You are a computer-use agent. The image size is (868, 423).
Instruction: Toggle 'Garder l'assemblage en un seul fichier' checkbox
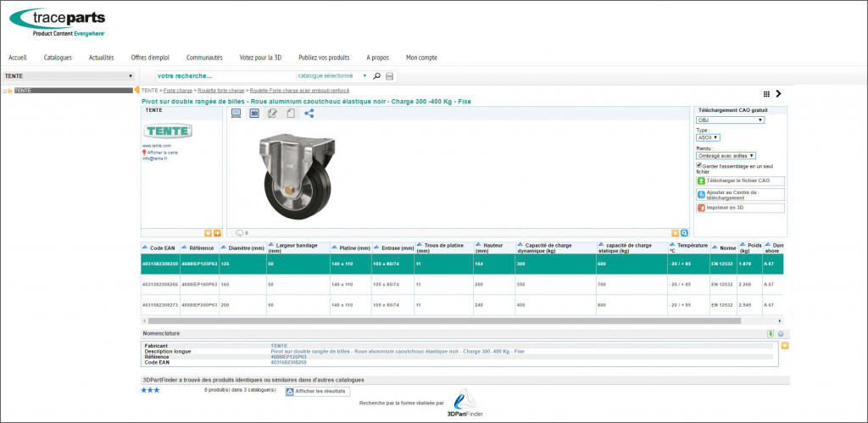tap(698, 165)
